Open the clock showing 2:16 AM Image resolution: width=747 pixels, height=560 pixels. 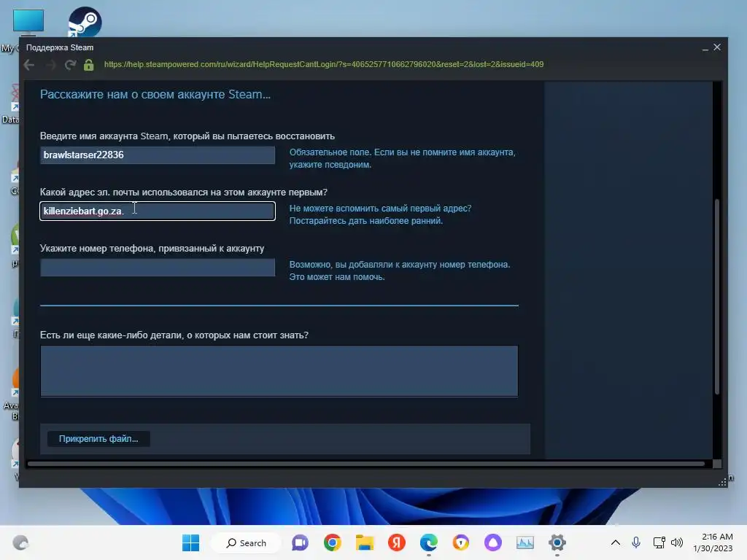click(x=713, y=542)
